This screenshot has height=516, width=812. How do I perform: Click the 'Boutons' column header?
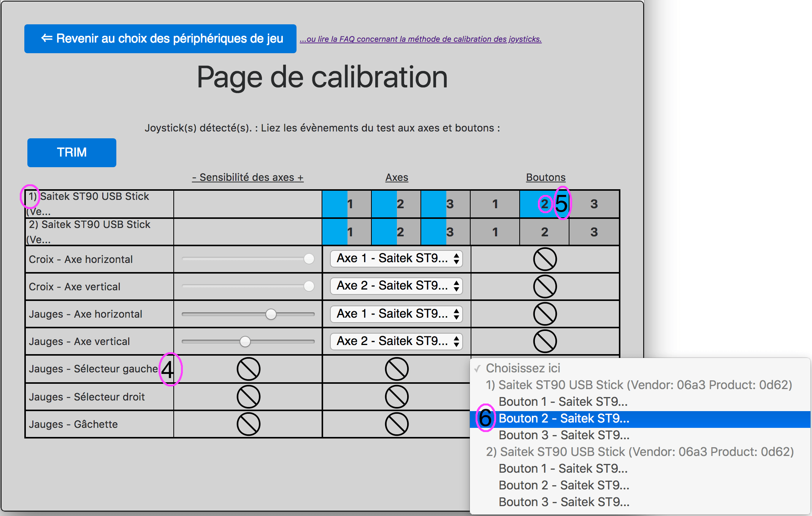pos(546,177)
